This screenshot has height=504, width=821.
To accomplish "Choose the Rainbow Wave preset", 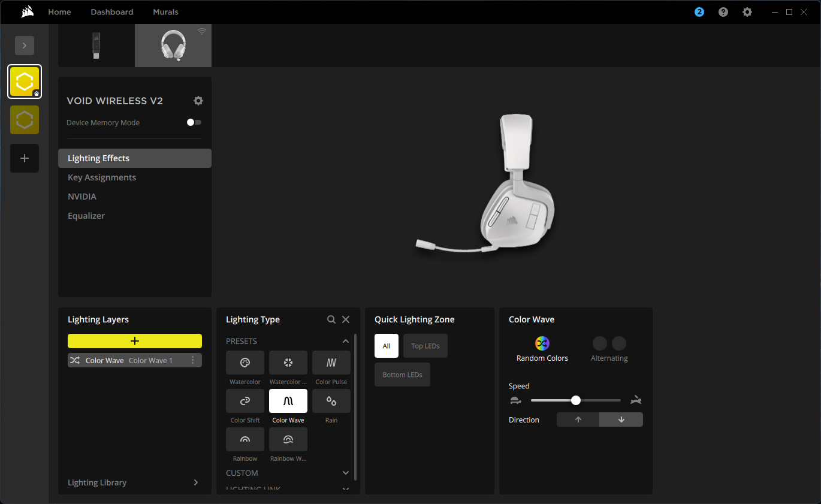I will [288, 439].
